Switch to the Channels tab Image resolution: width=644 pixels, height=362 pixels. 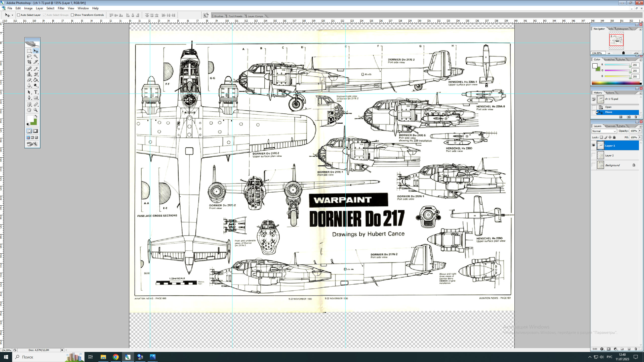click(x=610, y=126)
